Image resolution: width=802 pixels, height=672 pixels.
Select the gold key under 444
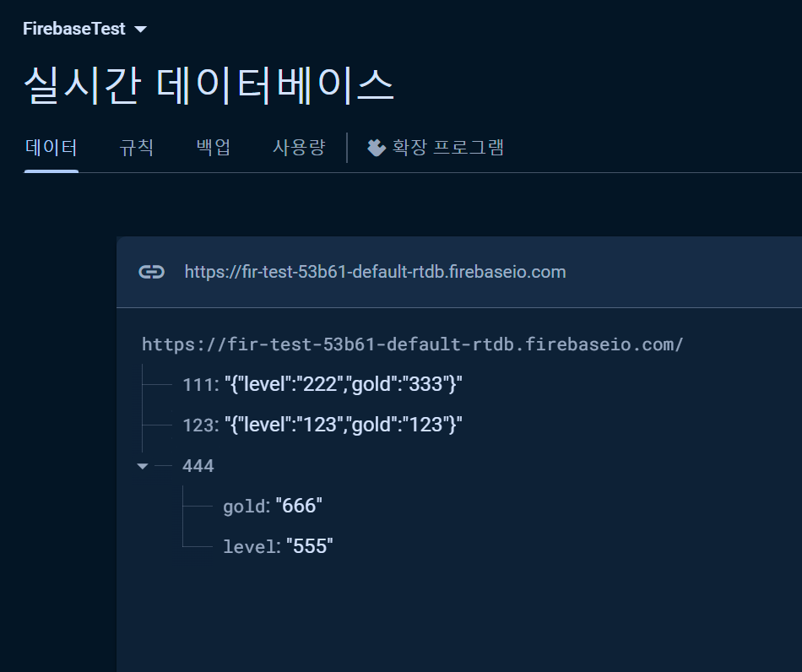246,507
